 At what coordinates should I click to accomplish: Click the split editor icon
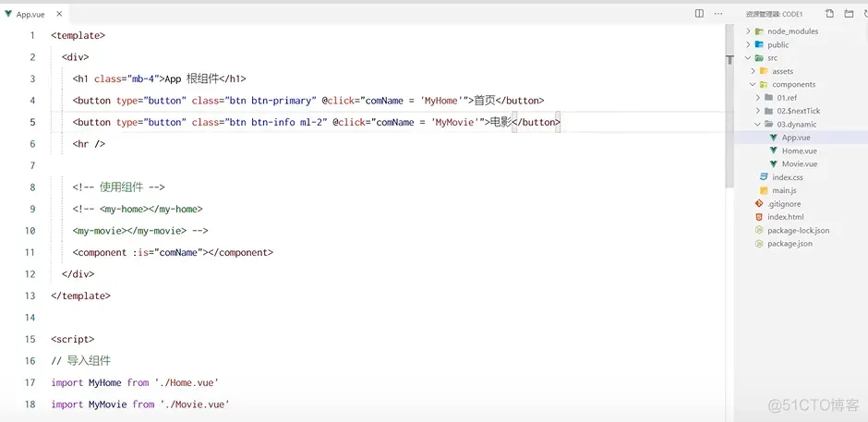pos(699,13)
